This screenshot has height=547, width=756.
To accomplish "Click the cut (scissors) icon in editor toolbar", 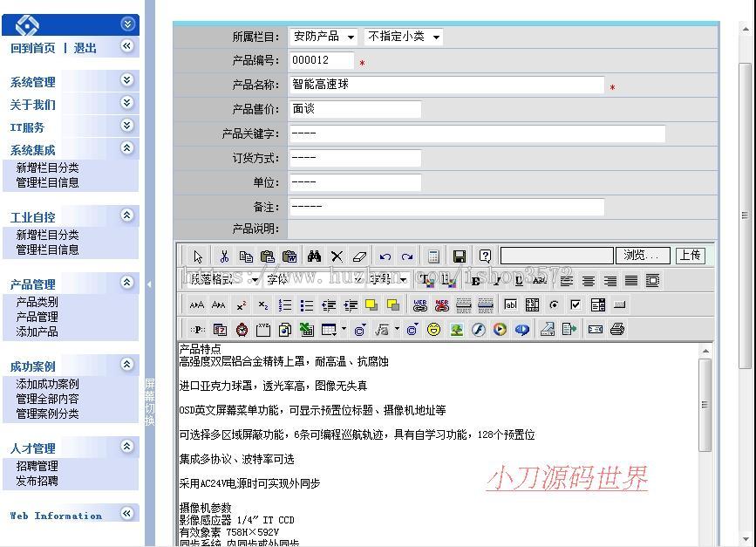I will click(224, 256).
